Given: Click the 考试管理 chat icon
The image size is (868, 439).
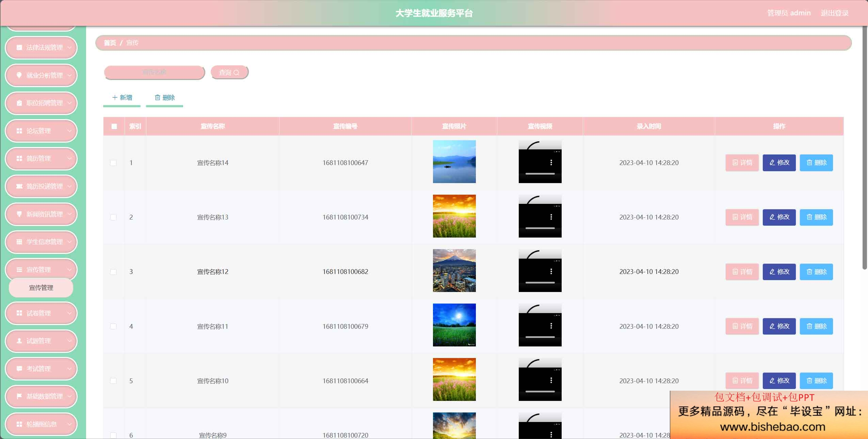Looking at the screenshot, I should pos(19,369).
